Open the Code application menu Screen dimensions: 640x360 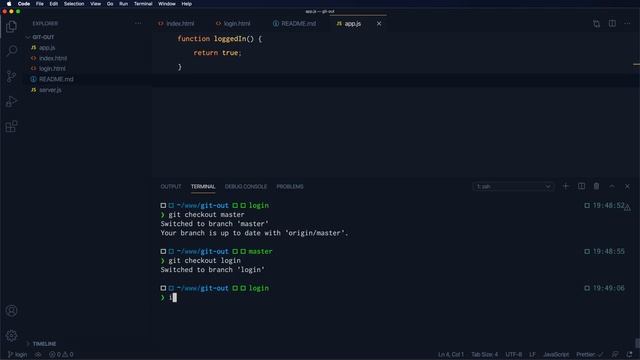[24, 4]
